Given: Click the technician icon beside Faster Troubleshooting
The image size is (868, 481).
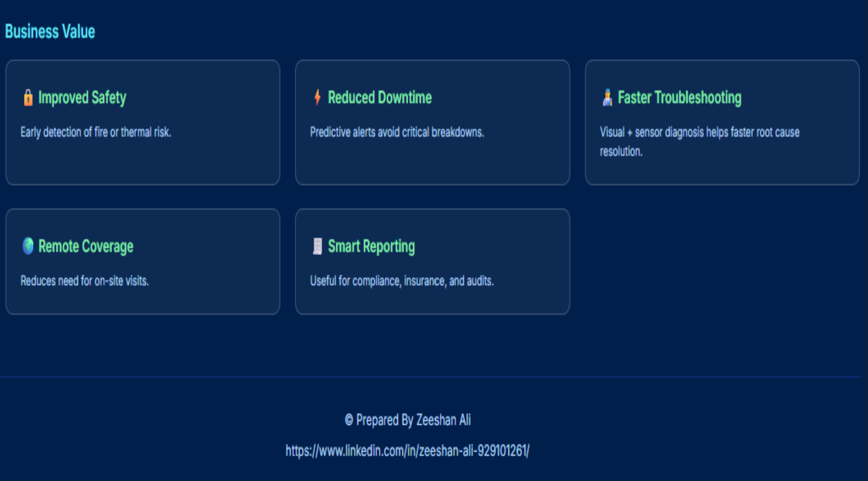Looking at the screenshot, I should tap(607, 98).
